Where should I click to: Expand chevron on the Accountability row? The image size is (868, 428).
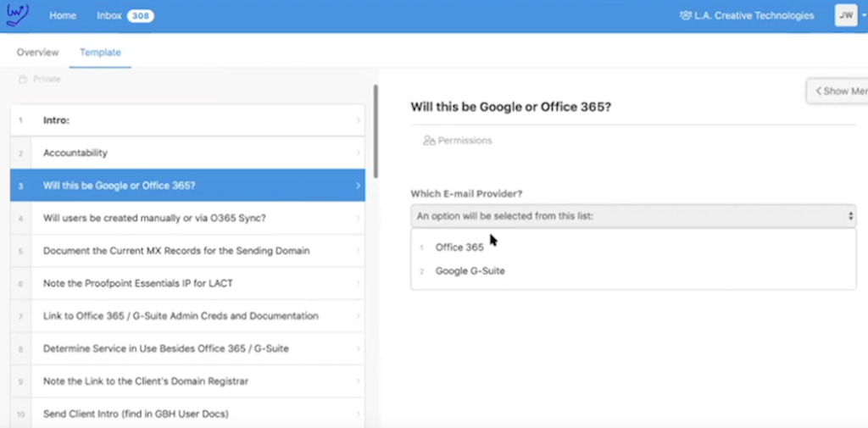click(x=359, y=153)
